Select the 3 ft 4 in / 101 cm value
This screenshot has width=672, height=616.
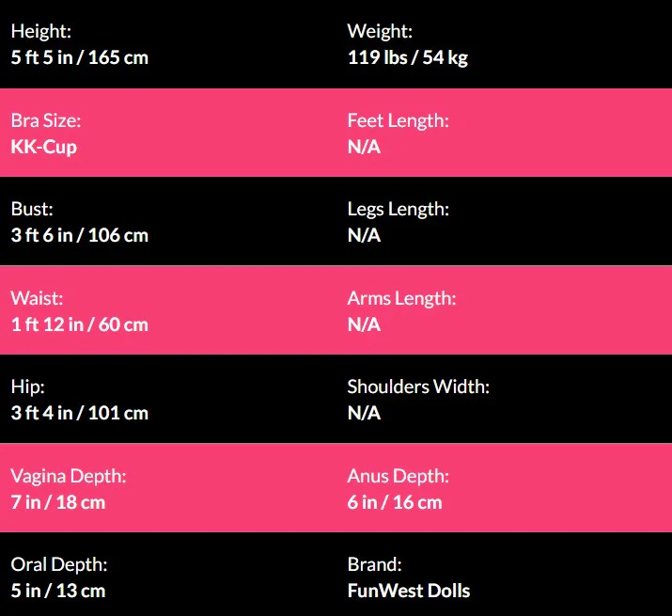click(80, 413)
